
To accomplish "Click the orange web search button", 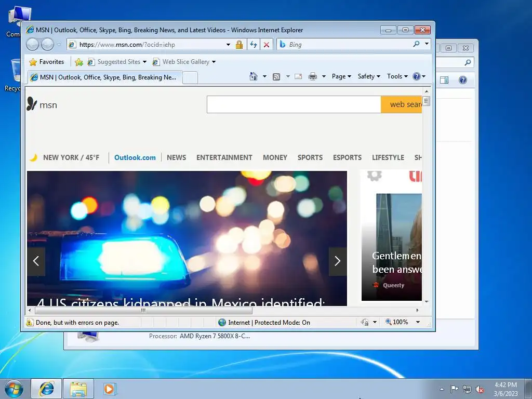I will (402, 104).
